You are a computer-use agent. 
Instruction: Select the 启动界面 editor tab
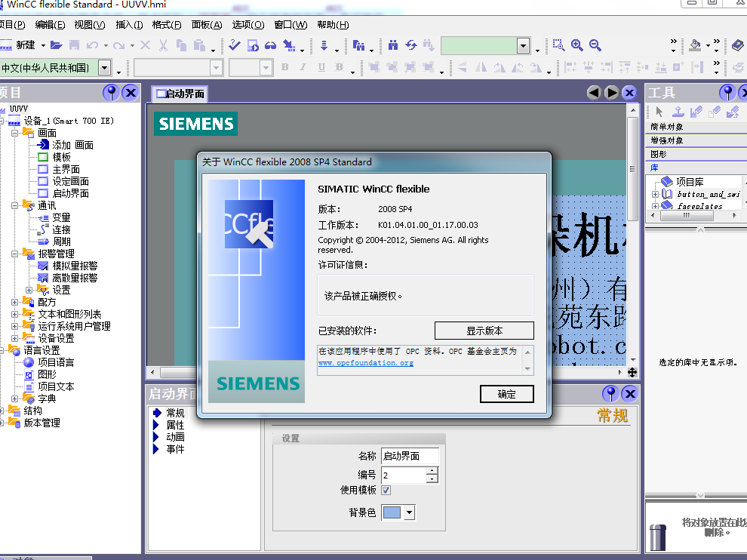(180, 94)
